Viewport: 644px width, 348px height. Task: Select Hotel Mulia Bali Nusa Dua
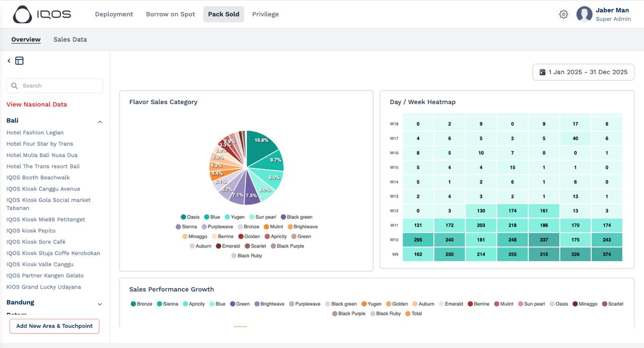tap(42, 155)
